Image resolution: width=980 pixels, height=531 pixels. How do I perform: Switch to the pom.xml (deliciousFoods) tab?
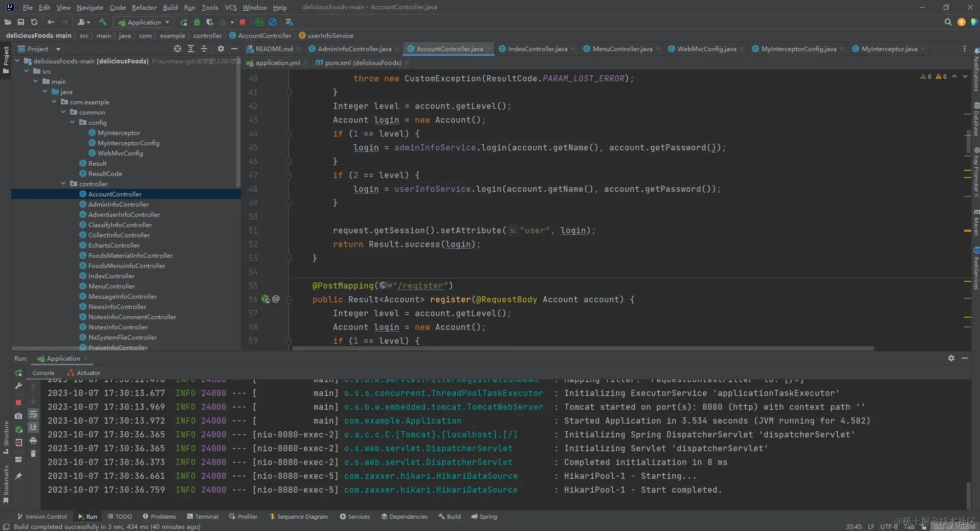tap(363, 62)
